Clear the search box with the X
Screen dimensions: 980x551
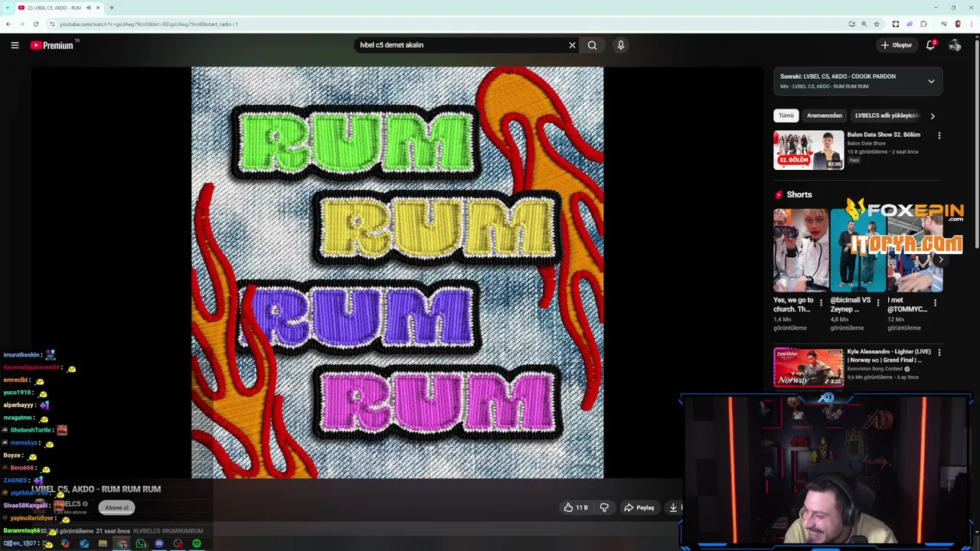pos(572,45)
